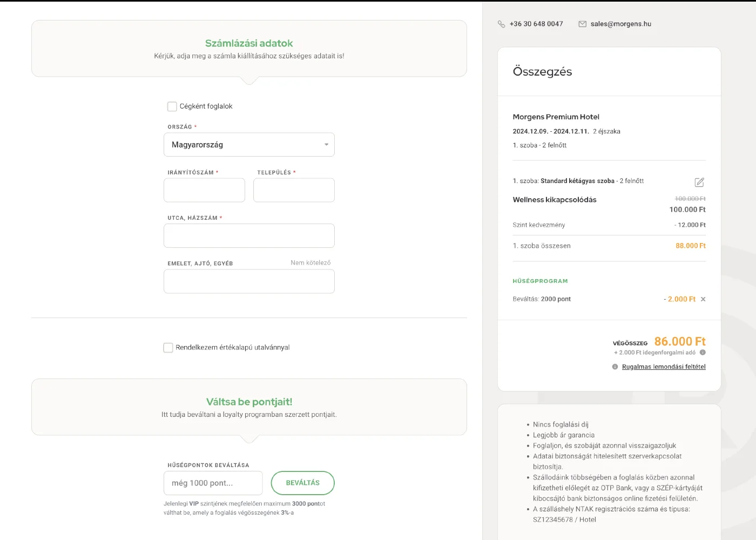This screenshot has height=540, width=756.
Task: Tick Rendelkezem értékalapú utalvánnyal checkbox
Action: coord(168,348)
